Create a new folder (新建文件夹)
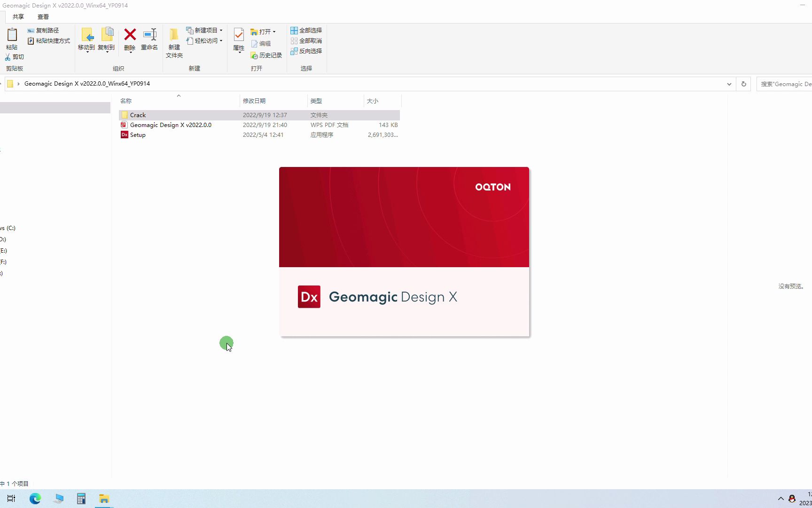 (x=174, y=43)
